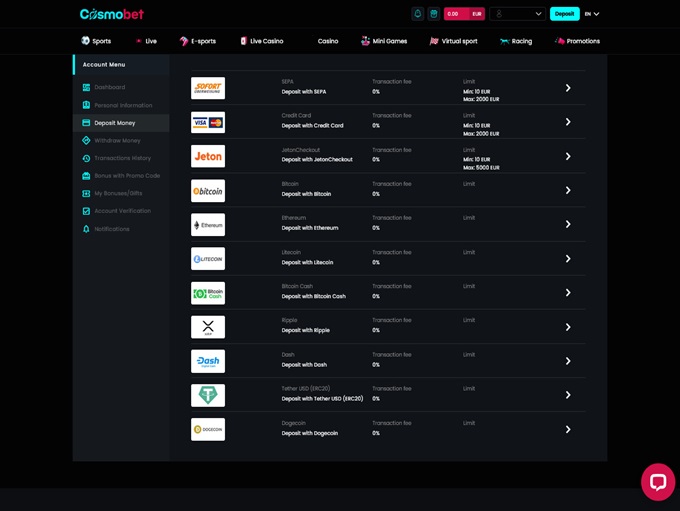The image size is (680, 511).
Task: Expand the Ethereum deposit row chevron
Action: (x=568, y=225)
